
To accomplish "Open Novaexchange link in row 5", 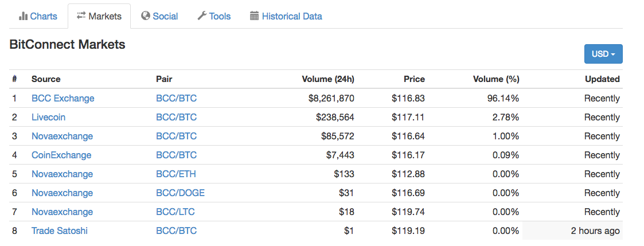I will point(62,174).
